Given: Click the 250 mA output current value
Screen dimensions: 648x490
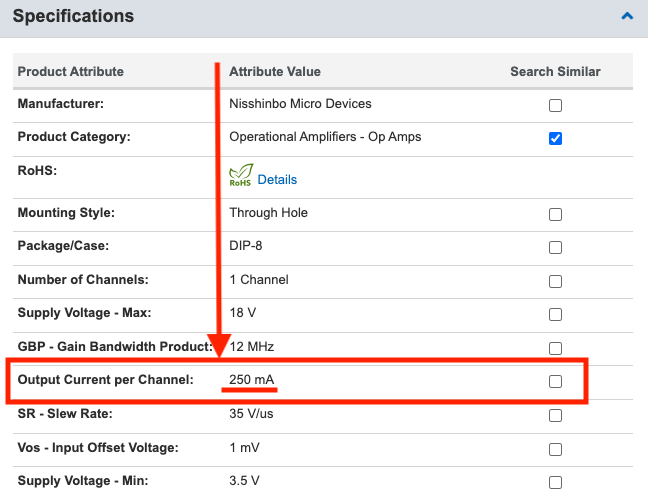Looking at the screenshot, I should pyautogui.click(x=252, y=379).
